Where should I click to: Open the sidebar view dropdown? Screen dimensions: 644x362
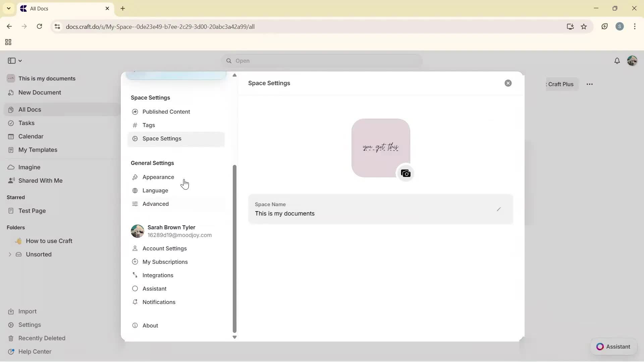click(x=14, y=61)
